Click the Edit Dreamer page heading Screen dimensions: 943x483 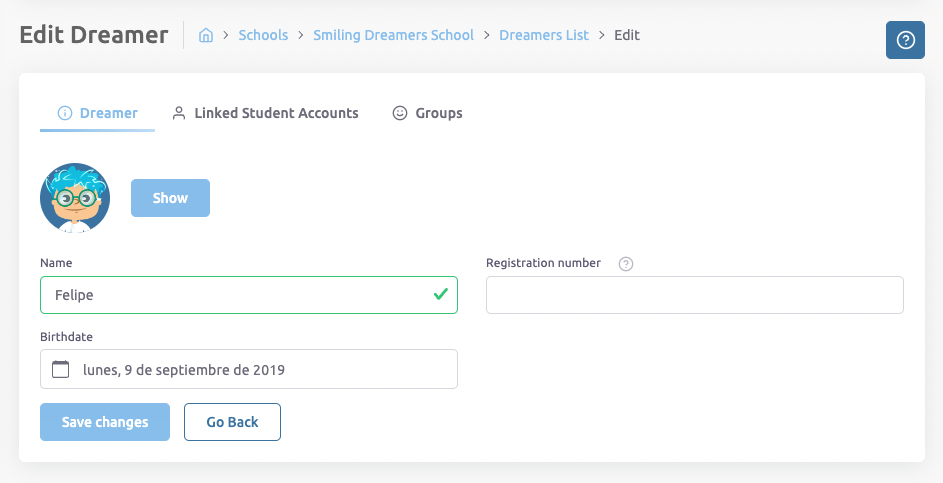point(94,35)
